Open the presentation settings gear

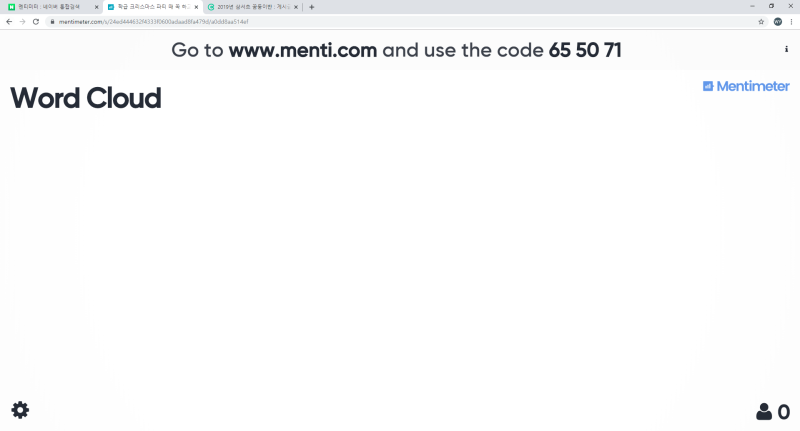[x=20, y=410]
